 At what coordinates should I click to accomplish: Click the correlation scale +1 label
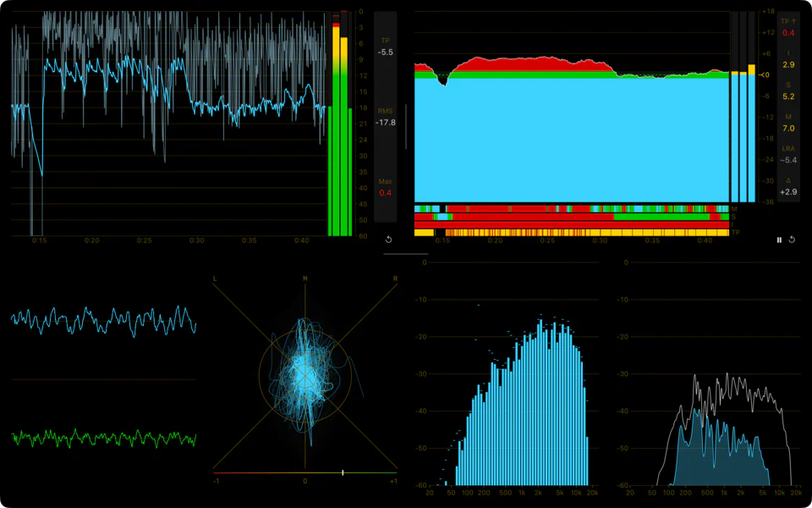pyautogui.click(x=393, y=481)
